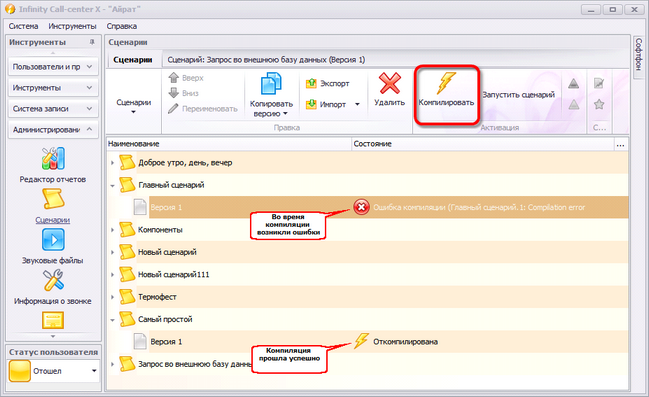Click the Копировать версию documents icon
The width and height of the screenshot is (649, 397).
tap(271, 83)
